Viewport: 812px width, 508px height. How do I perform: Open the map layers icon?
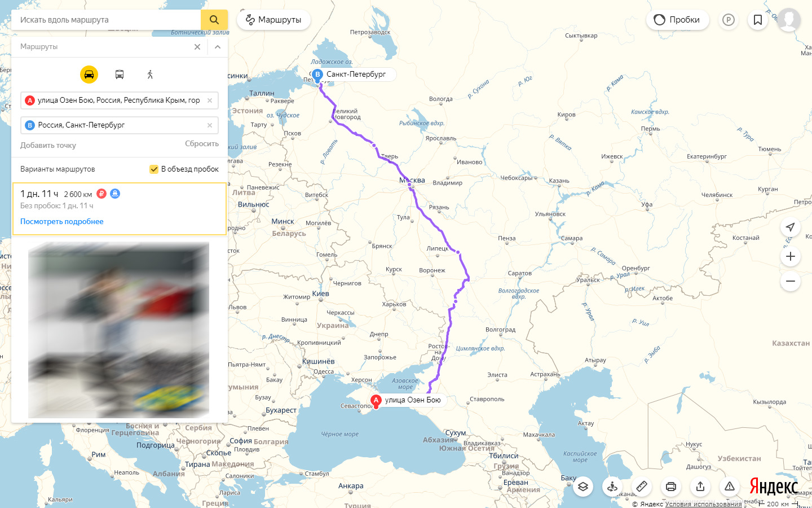pos(583,486)
